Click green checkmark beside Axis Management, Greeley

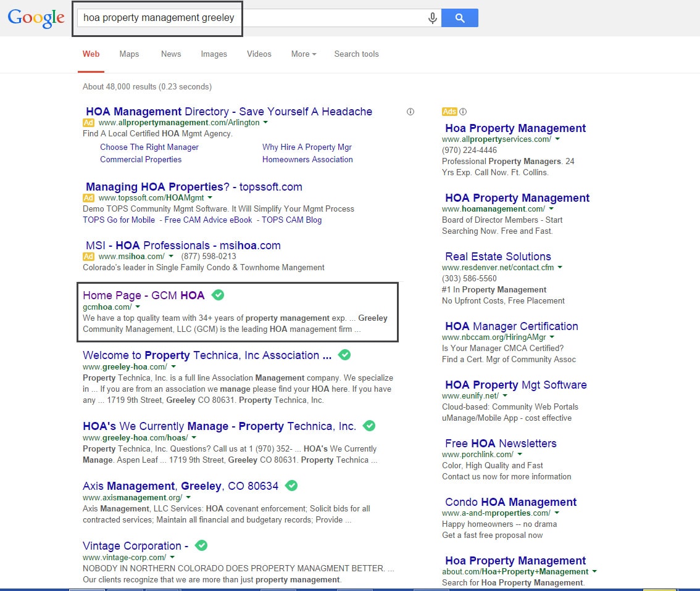pyautogui.click(x=291, y=486)
